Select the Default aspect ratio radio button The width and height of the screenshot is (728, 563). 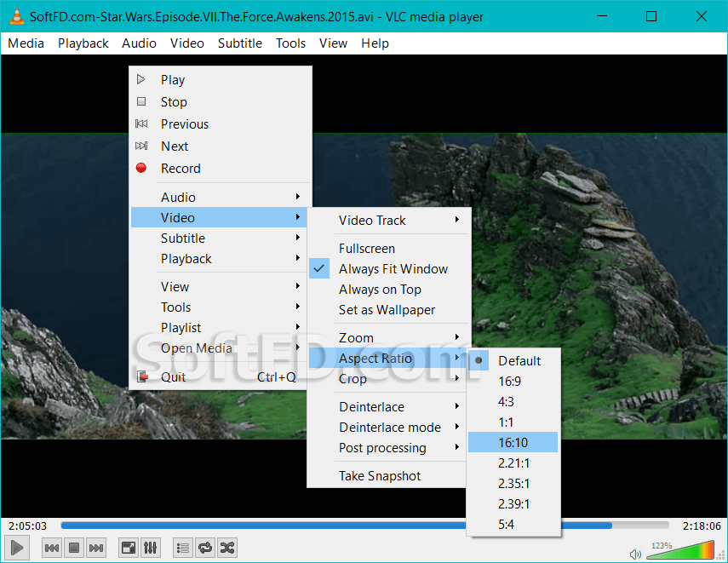(479, 360)
